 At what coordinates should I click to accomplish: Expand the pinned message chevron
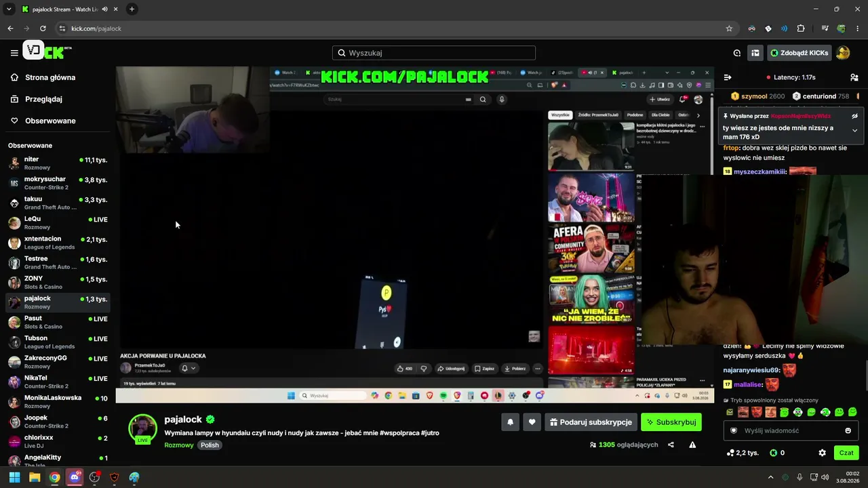[854, 130]
